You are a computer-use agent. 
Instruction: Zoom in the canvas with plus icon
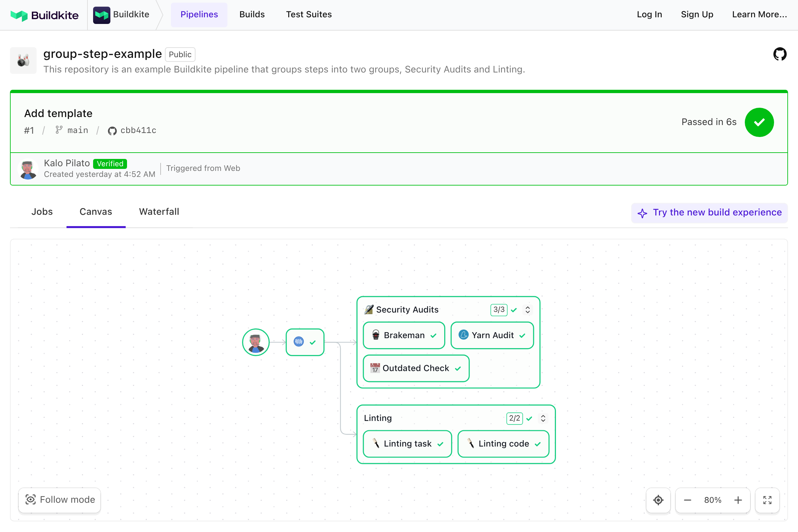click(x=738, y=500)
